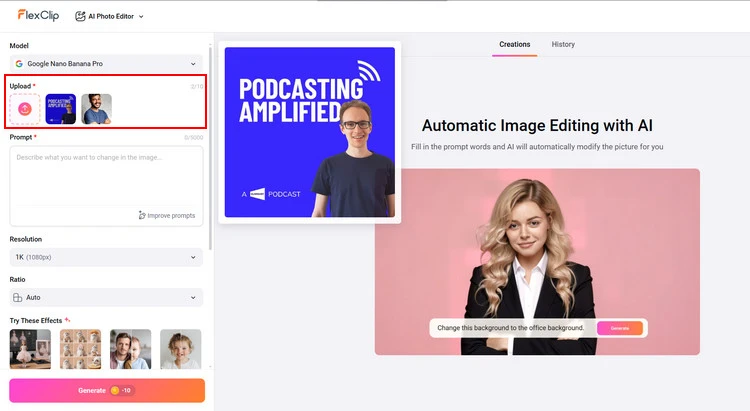750x411 pixels.
Task: Click the Google logo in model selector
Action: coord(19,64)
